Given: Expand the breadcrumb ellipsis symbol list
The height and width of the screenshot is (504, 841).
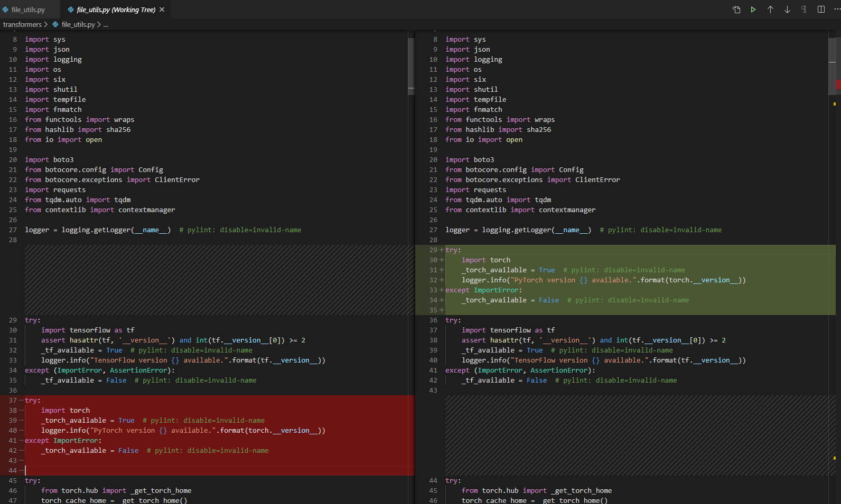Looking at the screenshot, I should 106,24.
